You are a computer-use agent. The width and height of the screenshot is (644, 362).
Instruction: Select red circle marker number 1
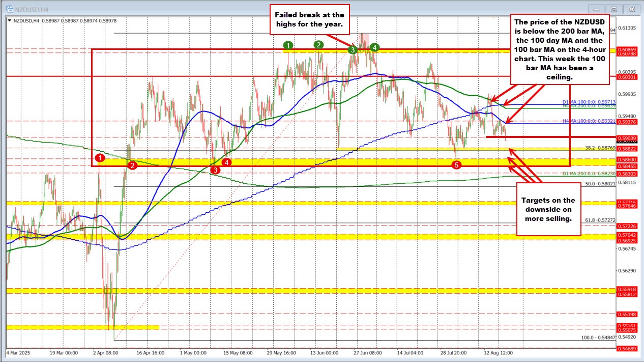101,159
